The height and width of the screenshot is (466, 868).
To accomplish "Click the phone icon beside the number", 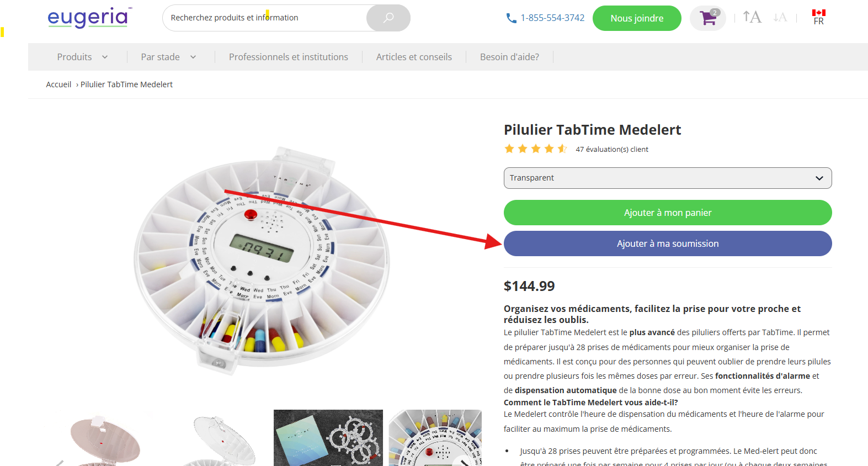I will pyautogui.click(x=511, y=18).
